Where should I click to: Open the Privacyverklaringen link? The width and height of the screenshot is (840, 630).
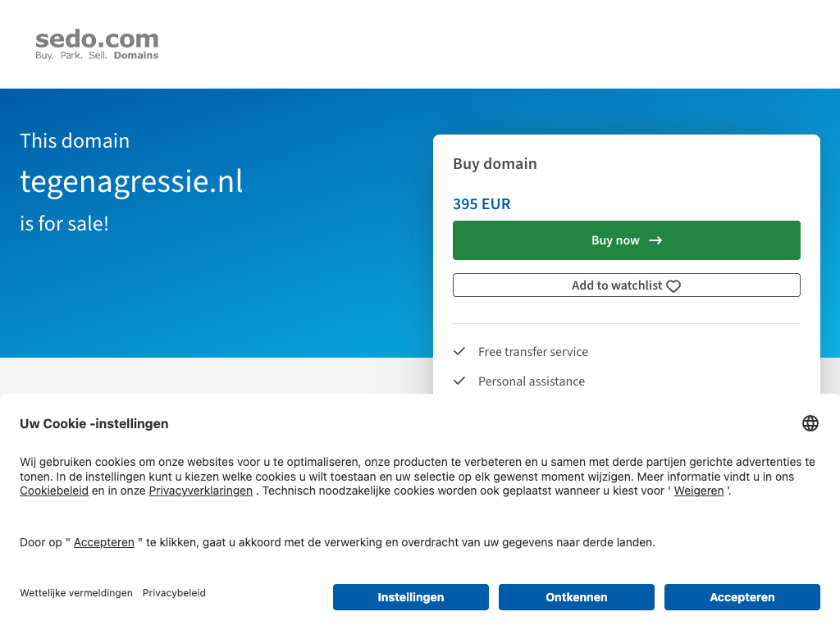click(200, 491)
